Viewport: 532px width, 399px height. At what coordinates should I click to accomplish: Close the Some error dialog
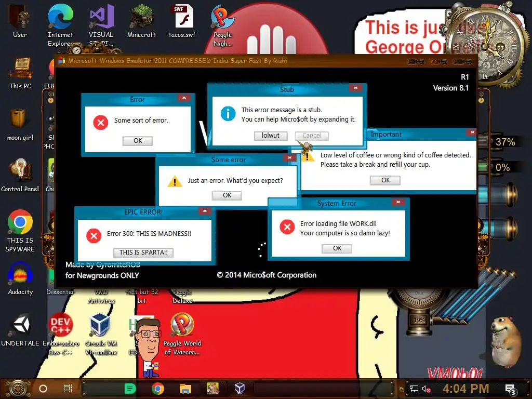click(289, 158)
